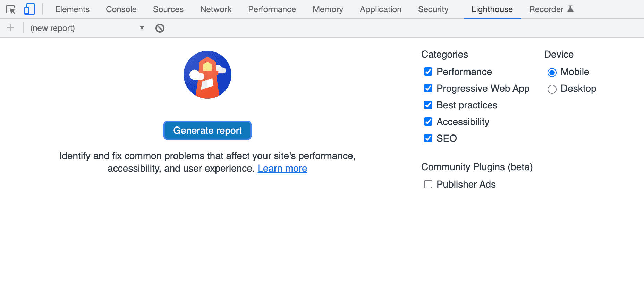Viewport: 644px width, 287px height.
Task: Select the Desktop device radio button
Action: click(552, 89)
